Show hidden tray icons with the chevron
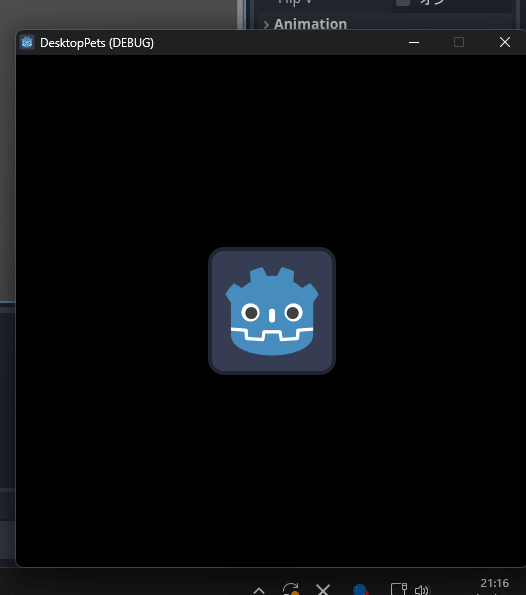Viewport: 526px width, 595px height. coord(259,590)
